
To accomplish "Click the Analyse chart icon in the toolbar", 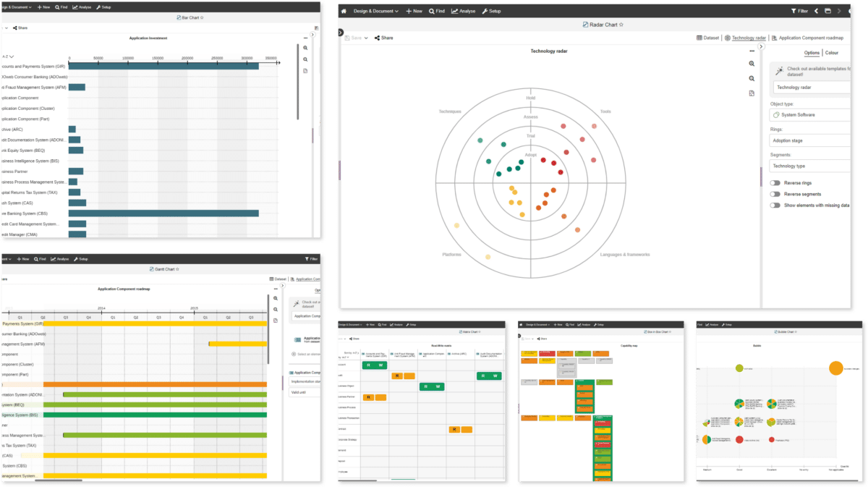I will click(x=464, y=10).
